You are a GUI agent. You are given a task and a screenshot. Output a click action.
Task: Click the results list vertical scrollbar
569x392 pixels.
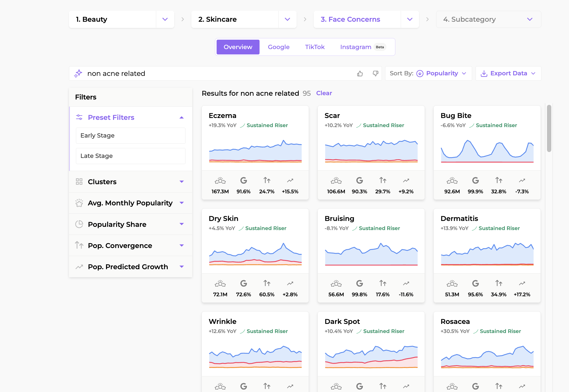(549, 129)
